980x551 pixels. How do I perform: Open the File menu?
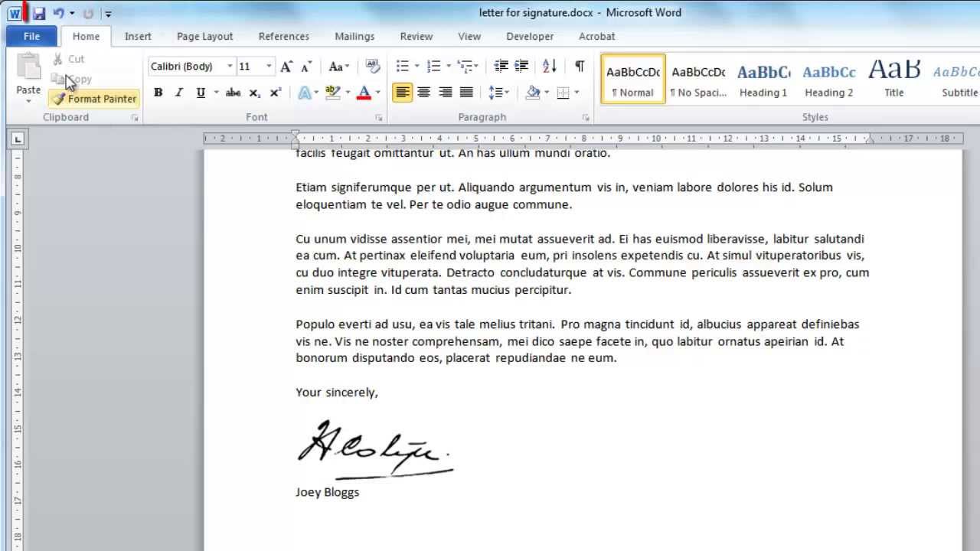coord(31,36)
